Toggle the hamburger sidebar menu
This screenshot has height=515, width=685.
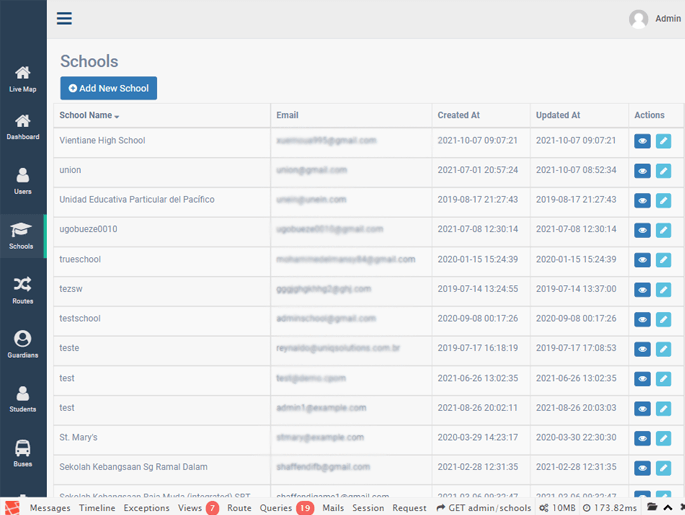64,18
